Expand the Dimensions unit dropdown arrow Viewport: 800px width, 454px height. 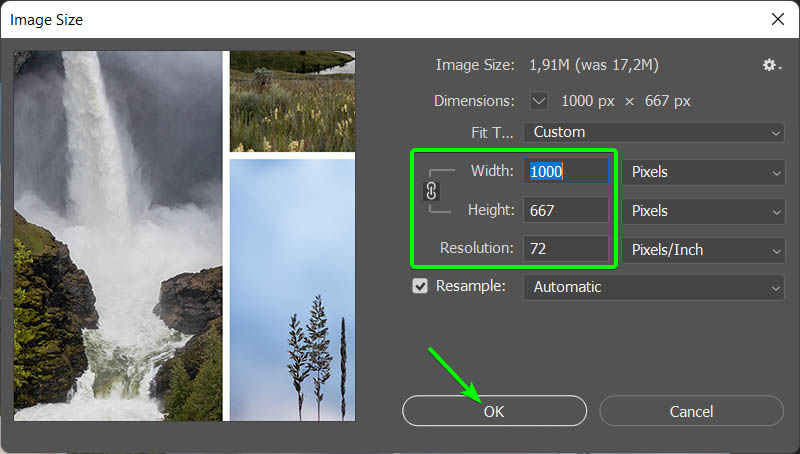point(539,100)
